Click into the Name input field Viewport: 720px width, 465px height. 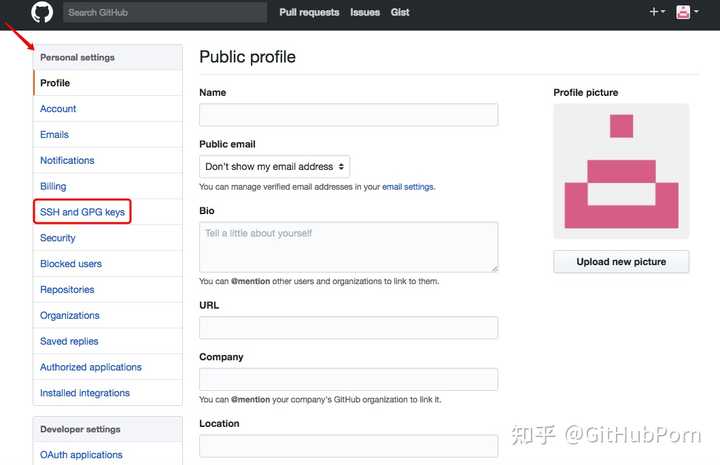(349, 115)
